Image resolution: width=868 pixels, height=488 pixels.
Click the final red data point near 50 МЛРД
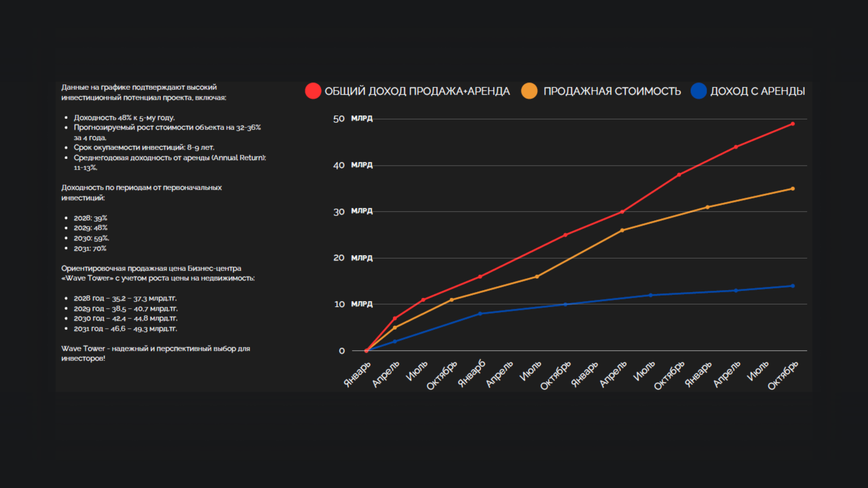[793, 124]
